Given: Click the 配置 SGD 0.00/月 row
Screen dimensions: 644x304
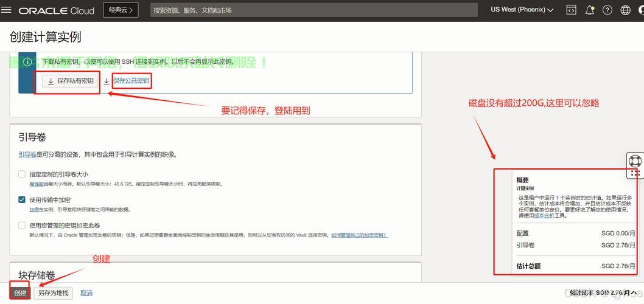Looking at the screenshot, I should click(575, 233).
